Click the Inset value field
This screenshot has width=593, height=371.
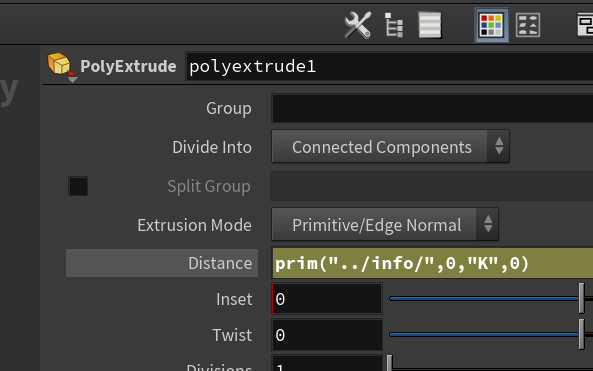(327, 299)
